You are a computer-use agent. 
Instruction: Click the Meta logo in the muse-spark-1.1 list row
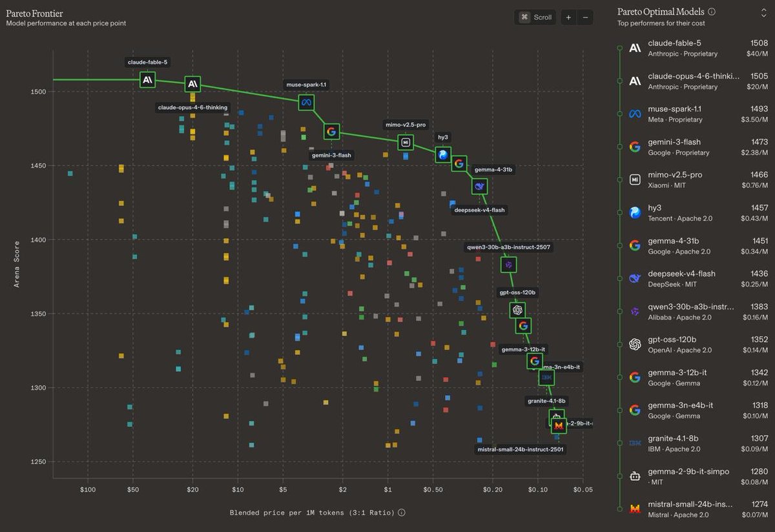click(x=635, y=114)
